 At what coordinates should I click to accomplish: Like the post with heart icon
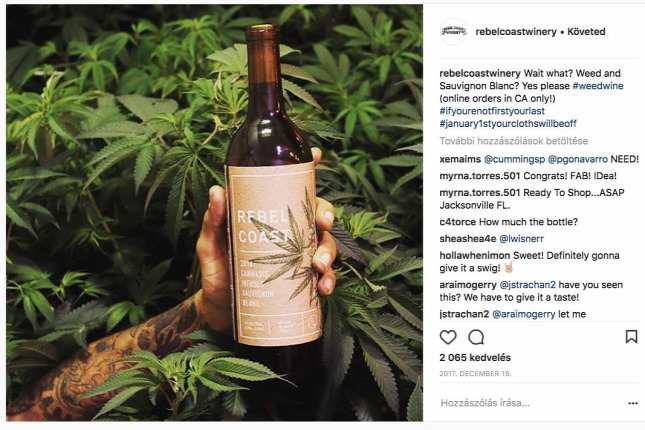[448, 337]
